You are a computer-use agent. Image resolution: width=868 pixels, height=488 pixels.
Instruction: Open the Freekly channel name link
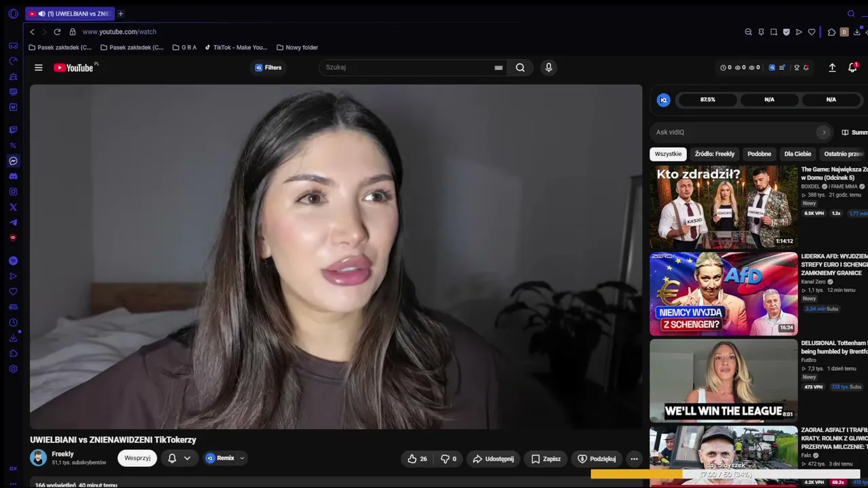coord(63,454)
